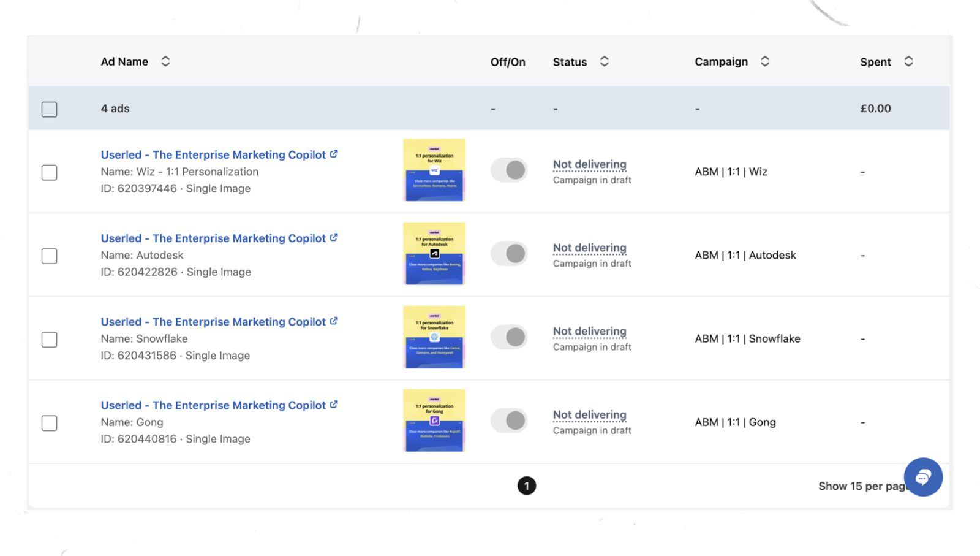980x556 pixels.
Task: Open external link icon for Snowflake ad
Action: (334, 321)
